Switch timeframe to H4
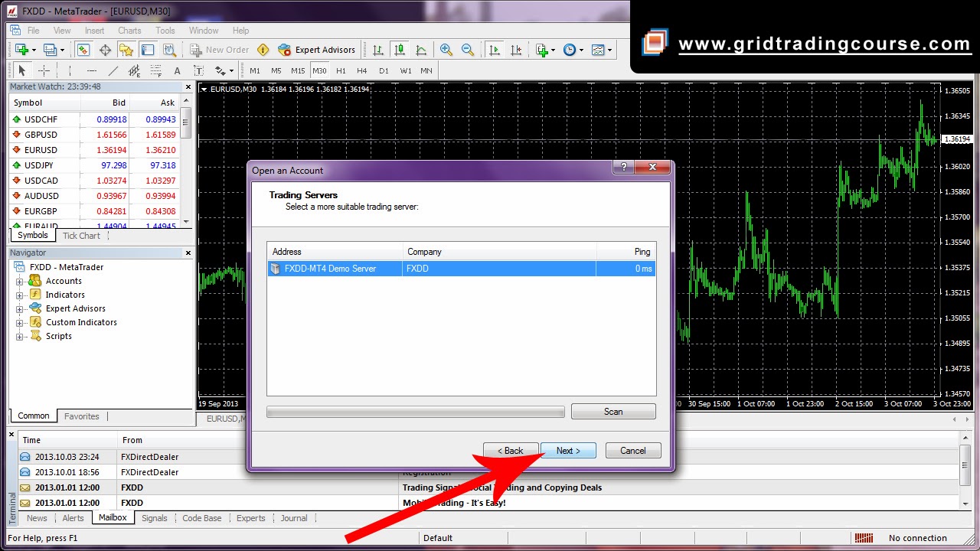The width and height of the screenshot is (980, 551). (362, 70)
